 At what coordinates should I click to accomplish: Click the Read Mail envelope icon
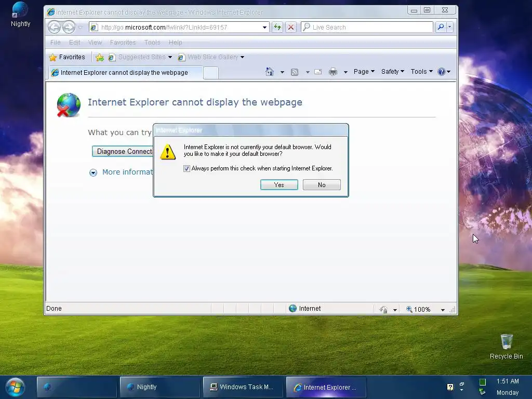318,72
